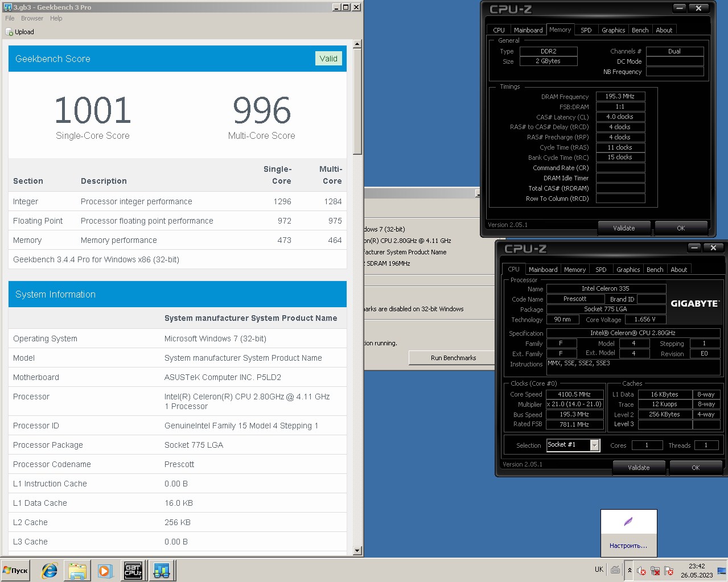Open the File menu in Geekbench

click(10, 18)
